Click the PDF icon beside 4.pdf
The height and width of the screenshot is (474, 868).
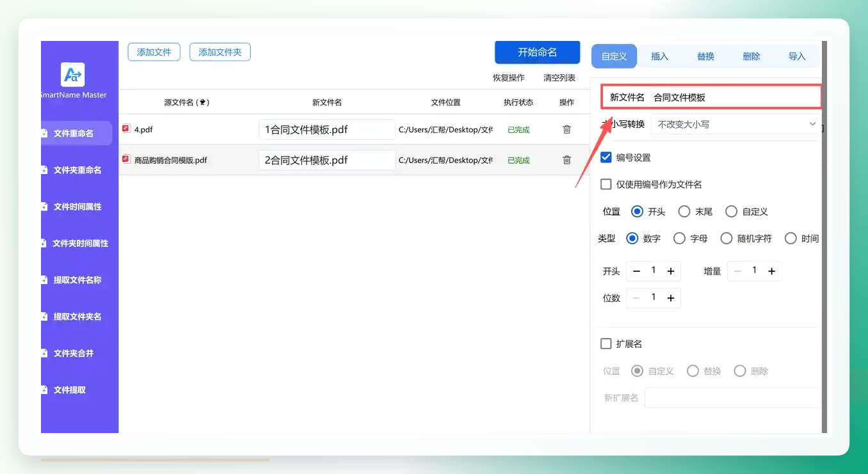point(126,129)
